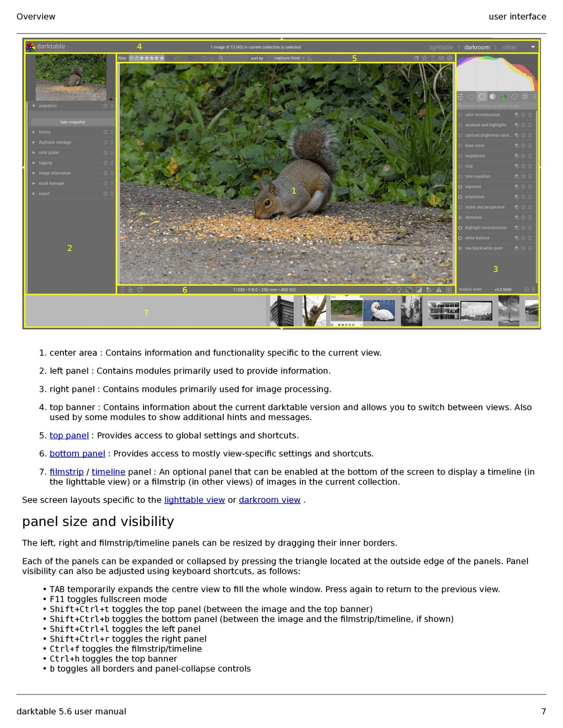The height and width of the screenshot is (728, 563).
Task: Follow the top panel link
Action: point(69,435)
